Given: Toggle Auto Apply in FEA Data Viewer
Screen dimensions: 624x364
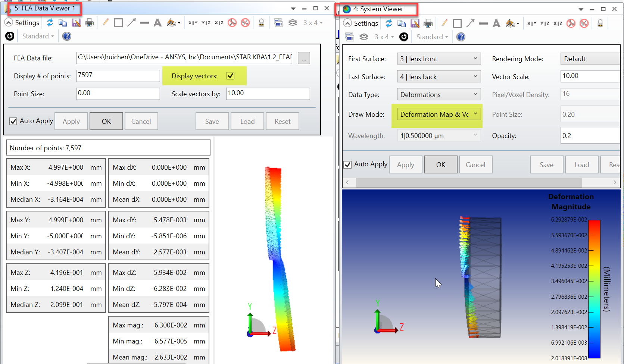Looking at the screenshot, I should [13, 121].
